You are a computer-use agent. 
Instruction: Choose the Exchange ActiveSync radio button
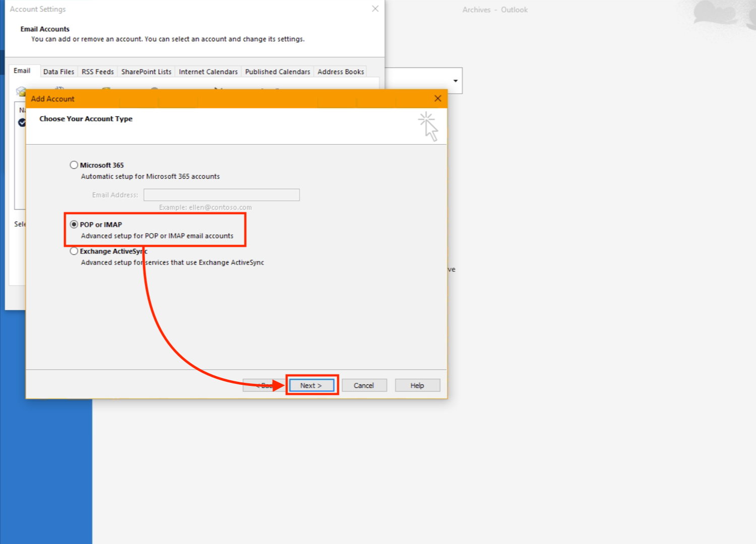74,251
